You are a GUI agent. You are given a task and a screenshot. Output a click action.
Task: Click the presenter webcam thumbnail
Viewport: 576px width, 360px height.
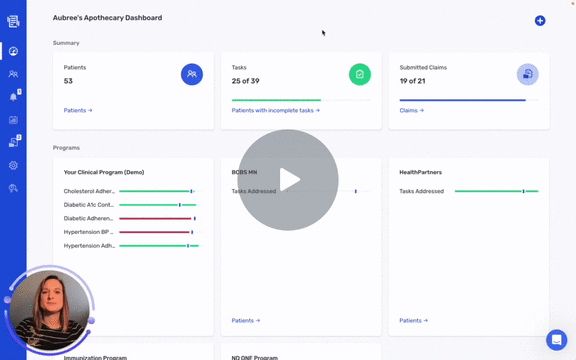(49, 311)
